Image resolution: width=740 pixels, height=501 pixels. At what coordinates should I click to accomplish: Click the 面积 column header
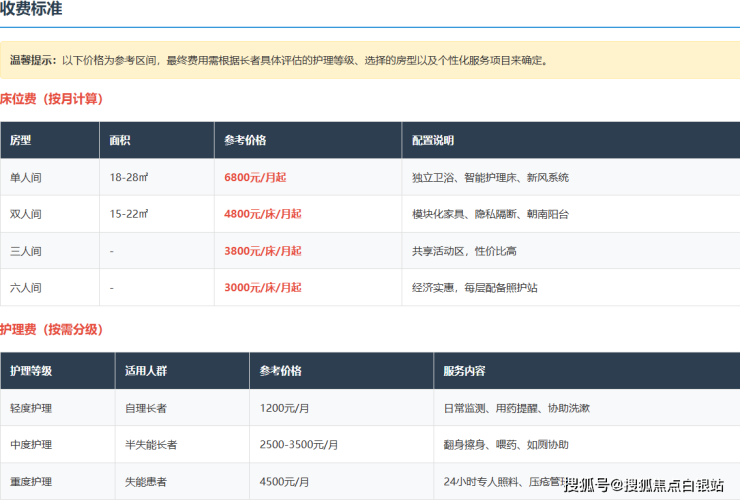120,141
